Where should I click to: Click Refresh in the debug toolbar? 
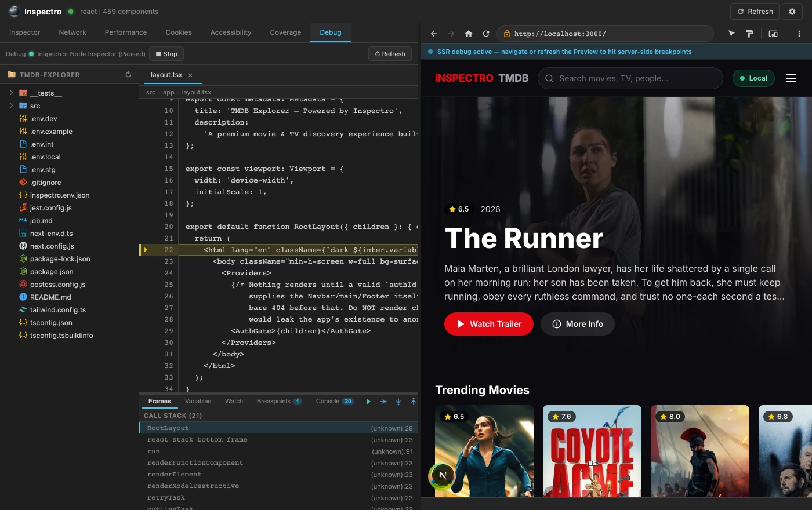click(x=390, y=54)
